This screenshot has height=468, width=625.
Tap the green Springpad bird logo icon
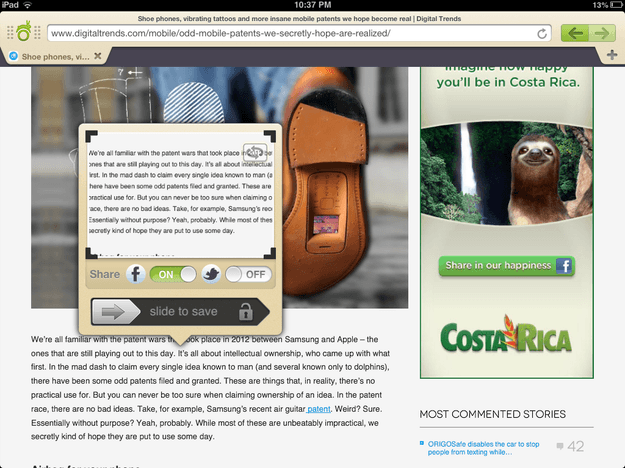[24, 32]
